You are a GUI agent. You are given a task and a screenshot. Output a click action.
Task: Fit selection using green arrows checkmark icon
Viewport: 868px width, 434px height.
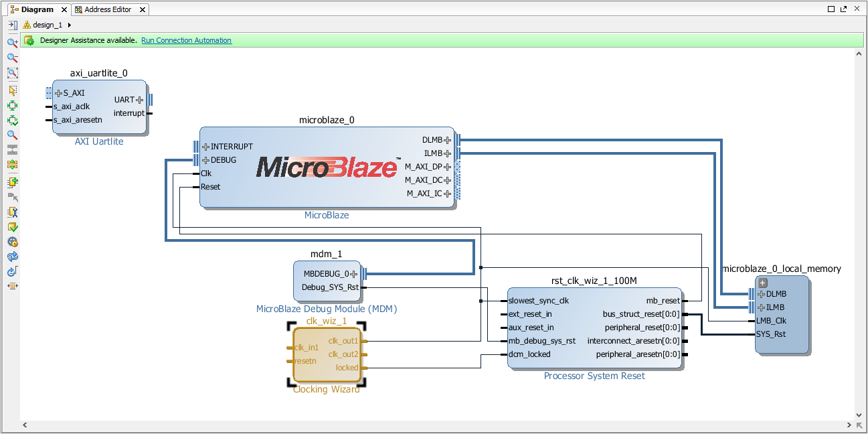tap(12, 121)
